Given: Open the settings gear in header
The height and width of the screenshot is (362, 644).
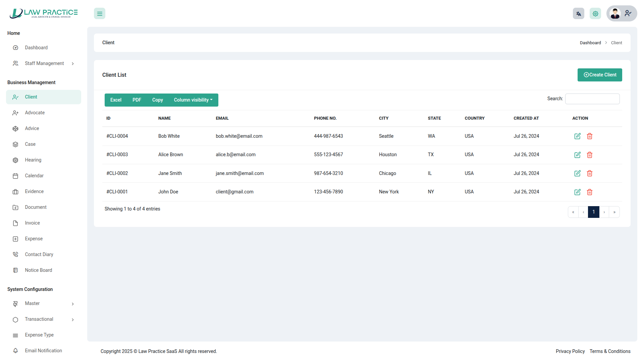Looking at the screenshot, I should pos(595,14).
